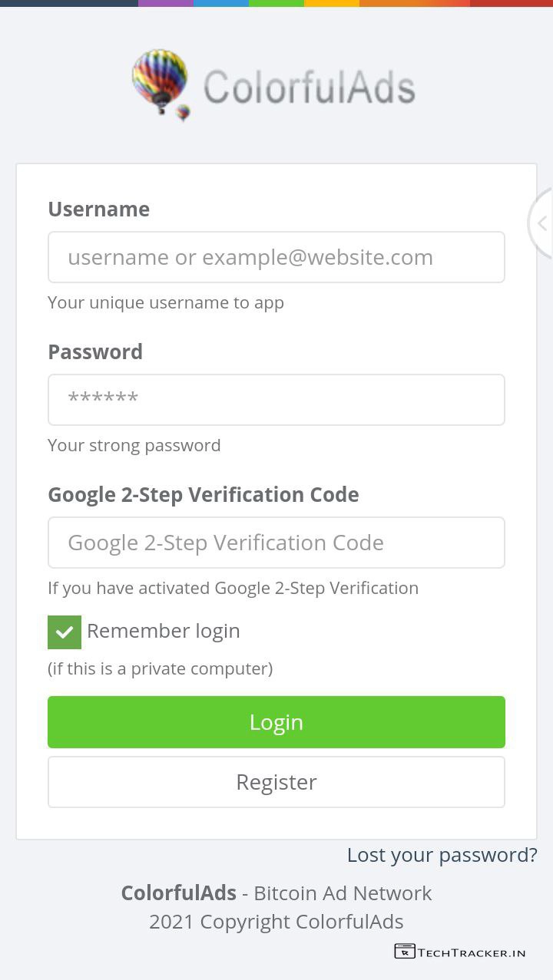Image resolution: width=553 pixels, height=980 pixels.
Task: Expand the side panel chevron on right edge
Action: (542, 223)
